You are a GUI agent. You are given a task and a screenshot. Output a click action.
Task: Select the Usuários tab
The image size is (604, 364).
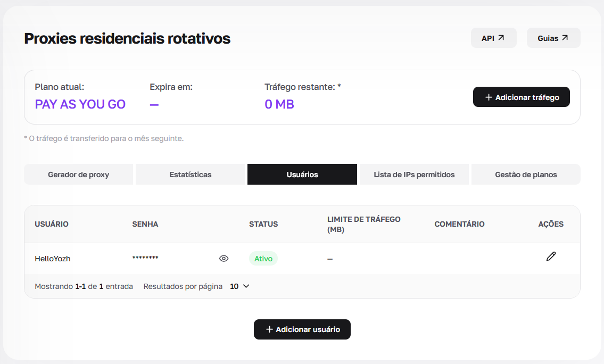click(x=302, y=175)
